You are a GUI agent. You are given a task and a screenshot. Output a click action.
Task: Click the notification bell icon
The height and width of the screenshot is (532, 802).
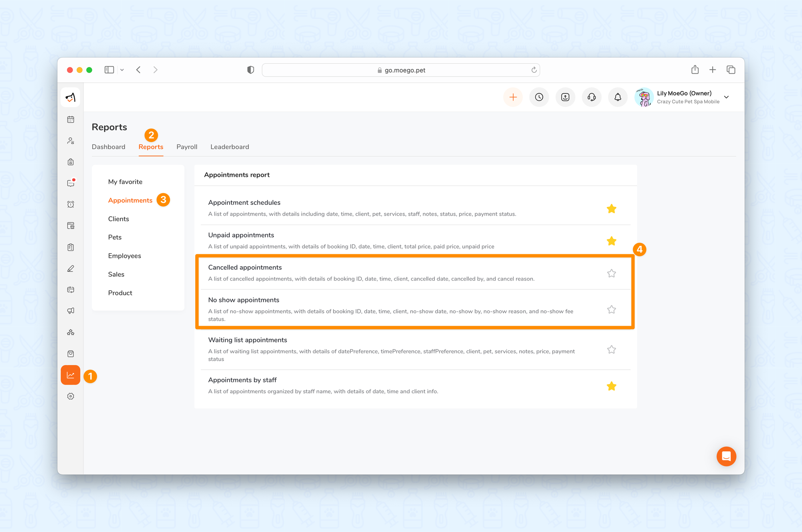(618, 97)
